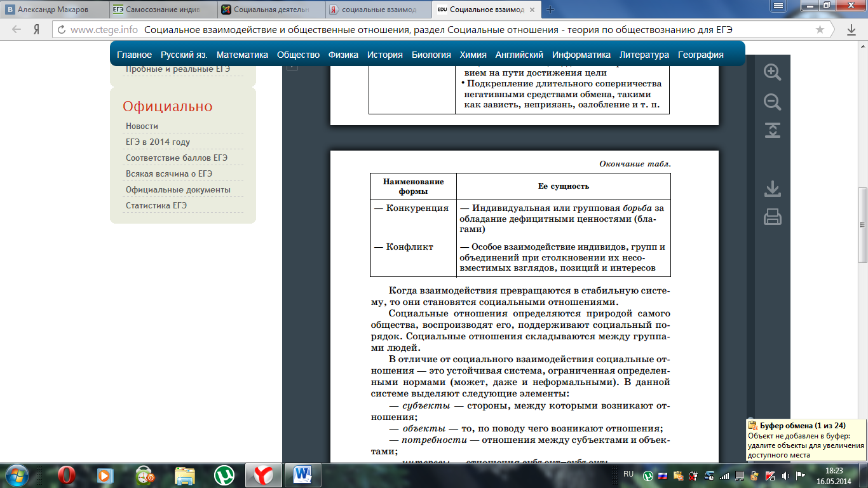Open the 'Новости' sidebar link
Image resolution: width=868 pixels, height=488 pixels.
click(x=142, y=126)
